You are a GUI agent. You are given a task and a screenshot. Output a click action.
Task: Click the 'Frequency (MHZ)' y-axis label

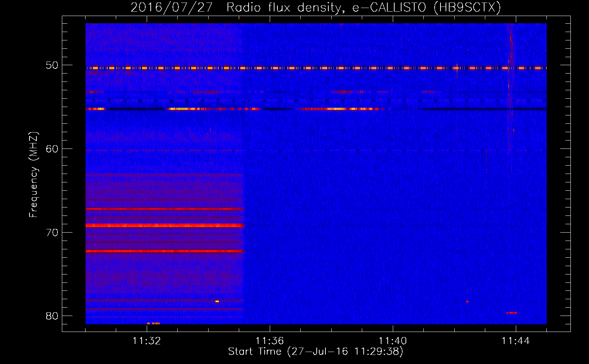tap(33, 175)
